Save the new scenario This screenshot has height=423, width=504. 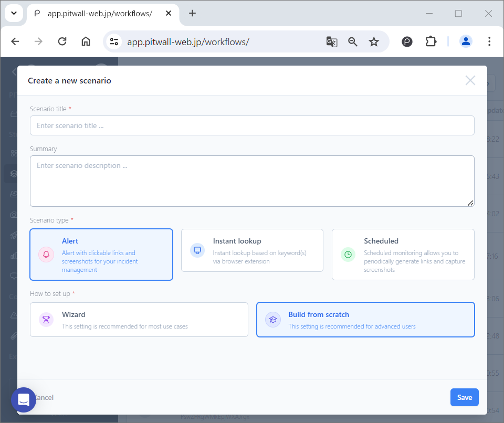[464, 397]
